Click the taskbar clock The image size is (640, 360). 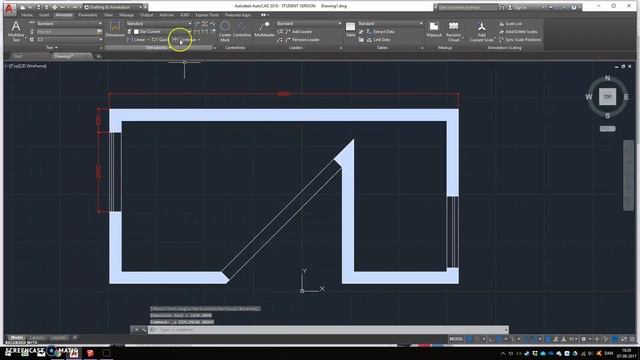click(627, 353)
